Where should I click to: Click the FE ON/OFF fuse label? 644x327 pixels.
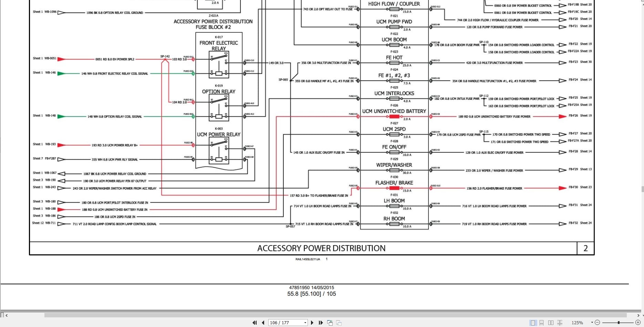[394, 147]
